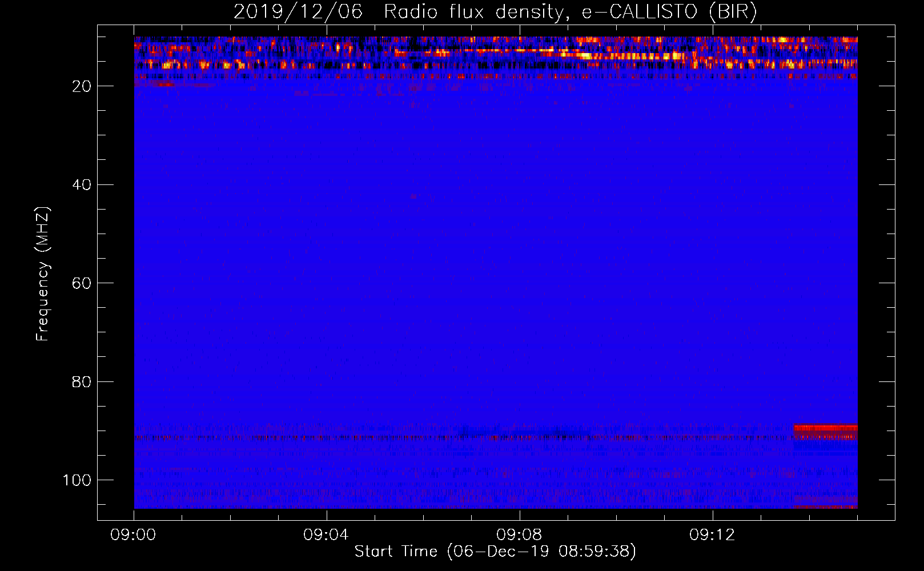Select the 09:00 time tick label
Screen dimensions: 924x571
(x=134, y=535)
